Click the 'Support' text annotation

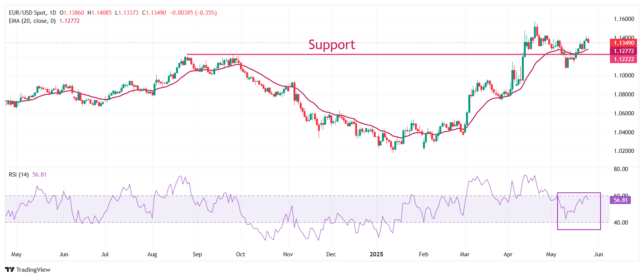[331, 45]
